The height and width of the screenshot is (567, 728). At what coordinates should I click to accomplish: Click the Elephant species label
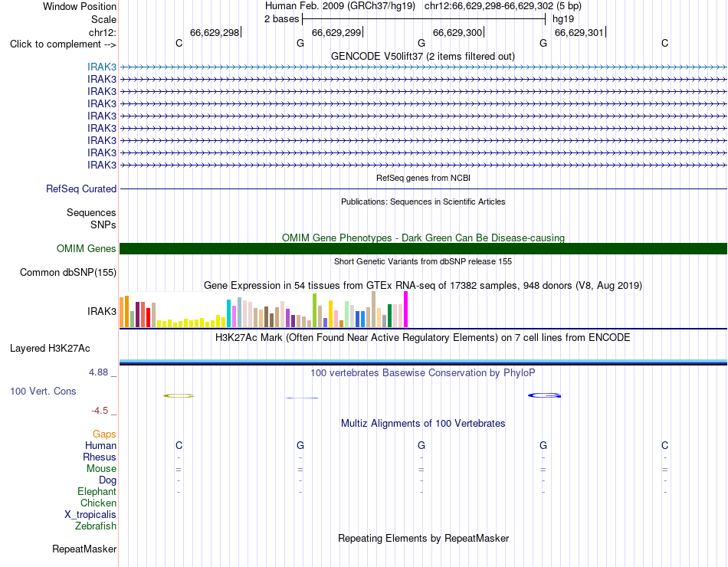coord(97,491)
